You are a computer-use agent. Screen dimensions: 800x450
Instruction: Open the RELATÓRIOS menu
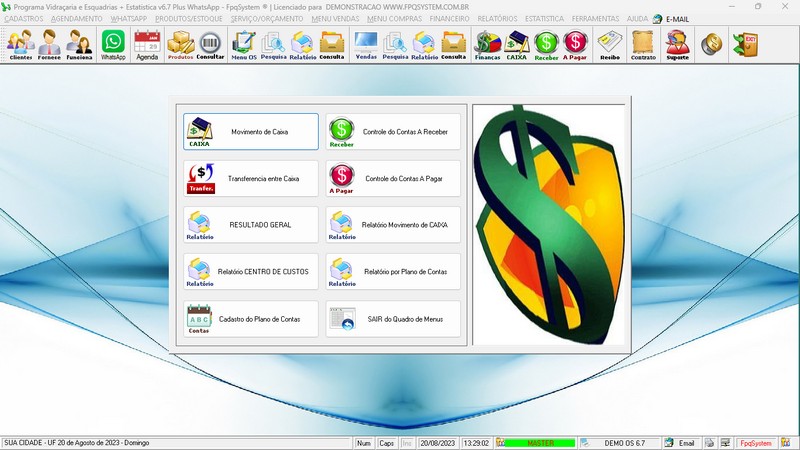[x=497, y=19]
